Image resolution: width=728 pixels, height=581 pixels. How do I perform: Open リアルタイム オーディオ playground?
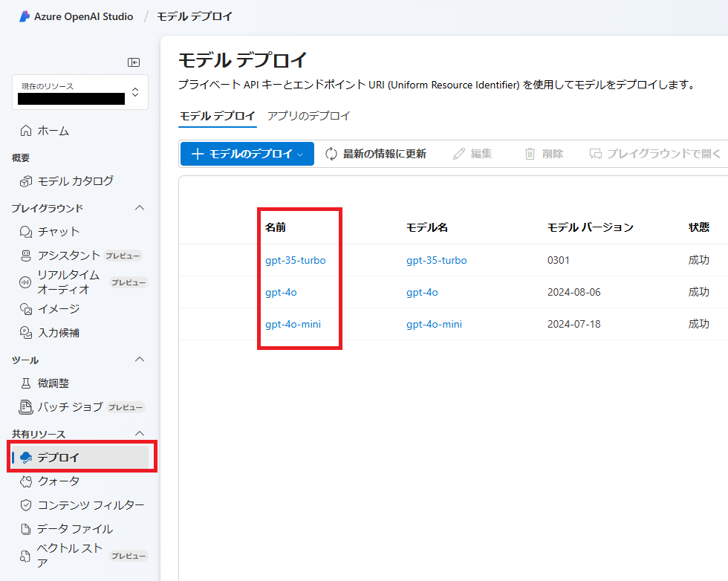[25, 280]
